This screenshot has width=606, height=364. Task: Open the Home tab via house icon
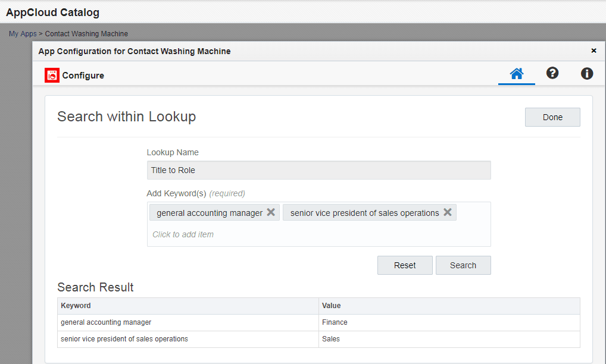516,73
